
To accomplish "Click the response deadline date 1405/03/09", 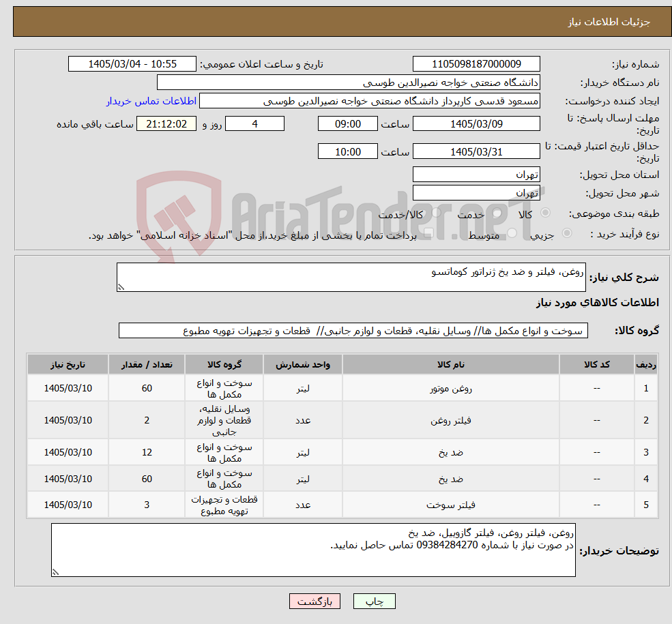I will [476, 123].
